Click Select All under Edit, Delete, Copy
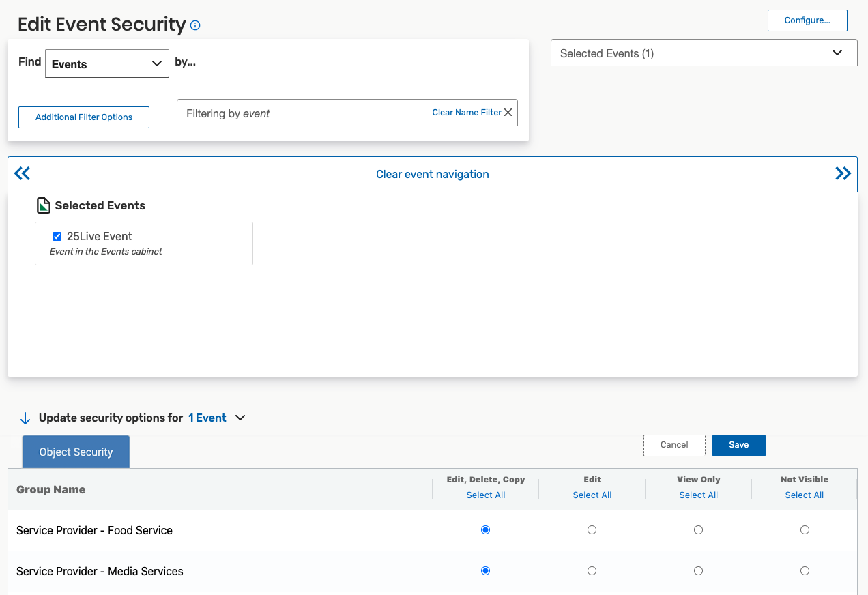 [485, 495]
